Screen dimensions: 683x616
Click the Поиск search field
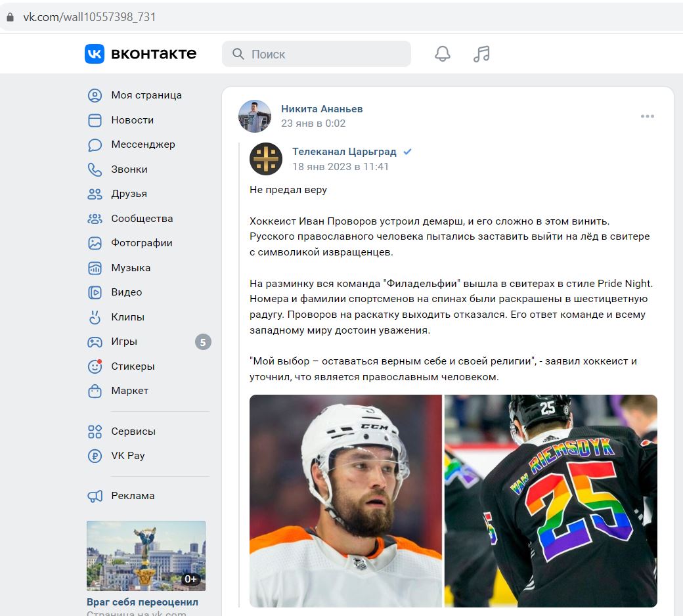(317, 54)
